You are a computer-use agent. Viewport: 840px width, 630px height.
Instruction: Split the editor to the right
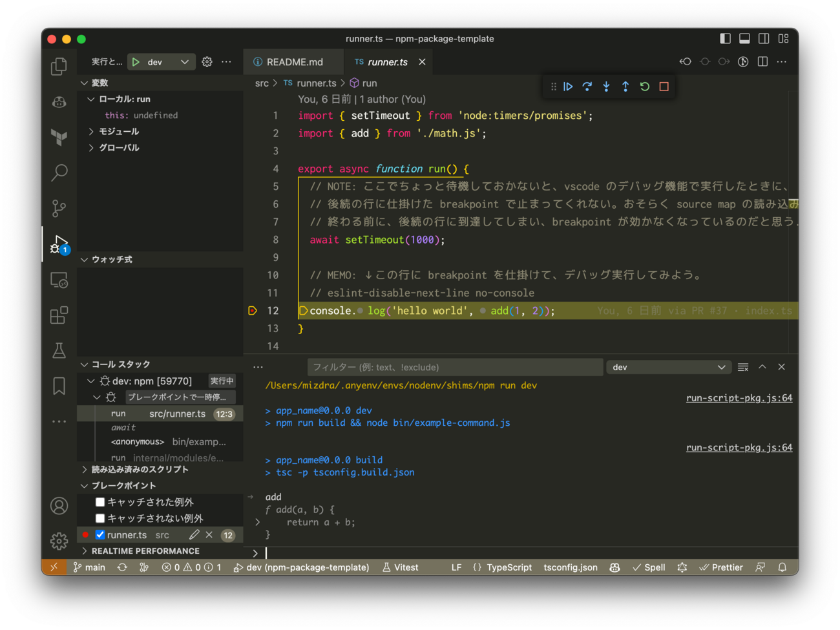[x=762, y=62]
